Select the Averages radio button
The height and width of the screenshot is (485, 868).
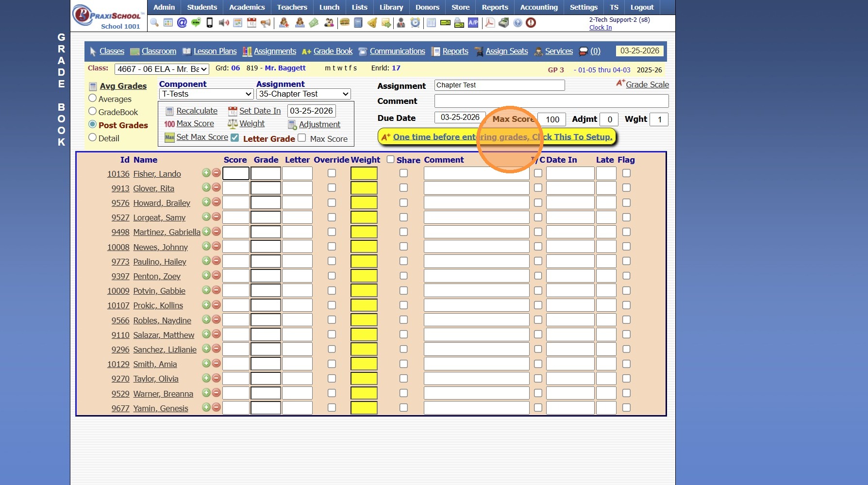point(92,98)
